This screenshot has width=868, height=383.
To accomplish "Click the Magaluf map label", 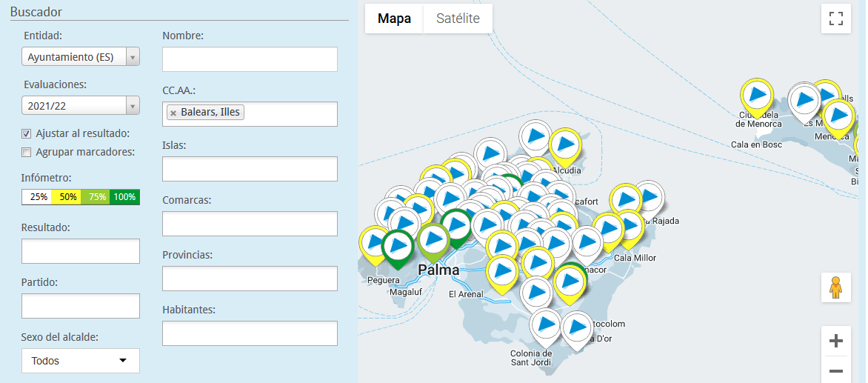I will point(407,292).
